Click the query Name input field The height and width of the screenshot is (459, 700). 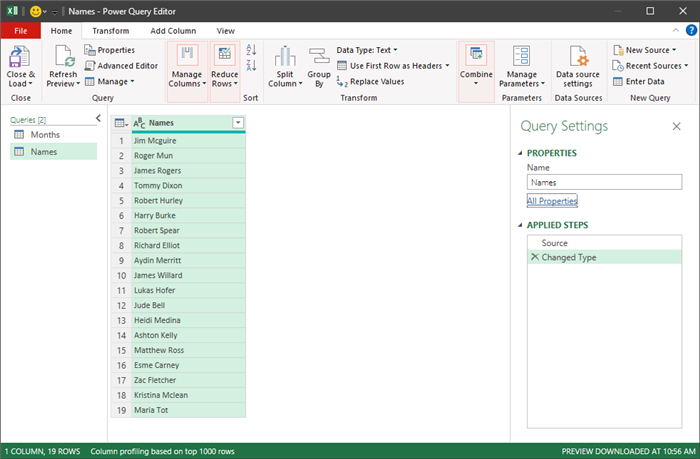[x=604, y=183]
